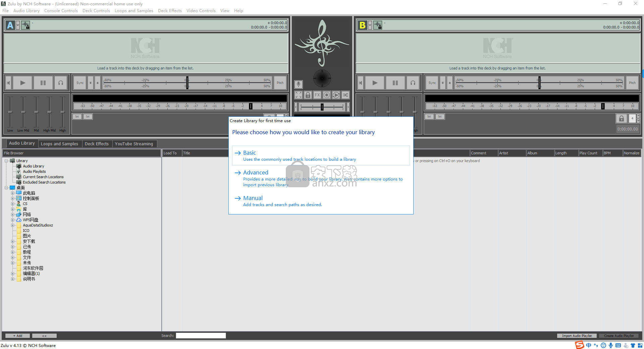Screen dimensions: 644x349
Task: Choose the Advanced library option
Action: (321, 178)
